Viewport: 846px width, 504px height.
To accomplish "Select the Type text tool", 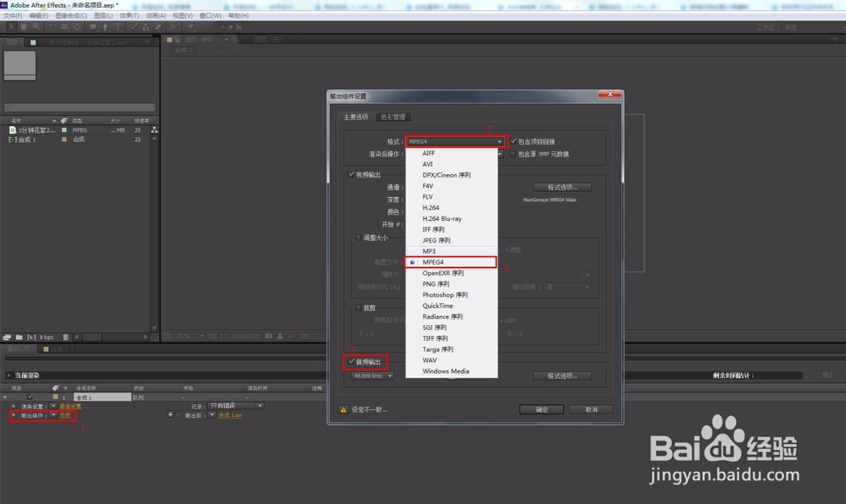I will tap(118, 26).
